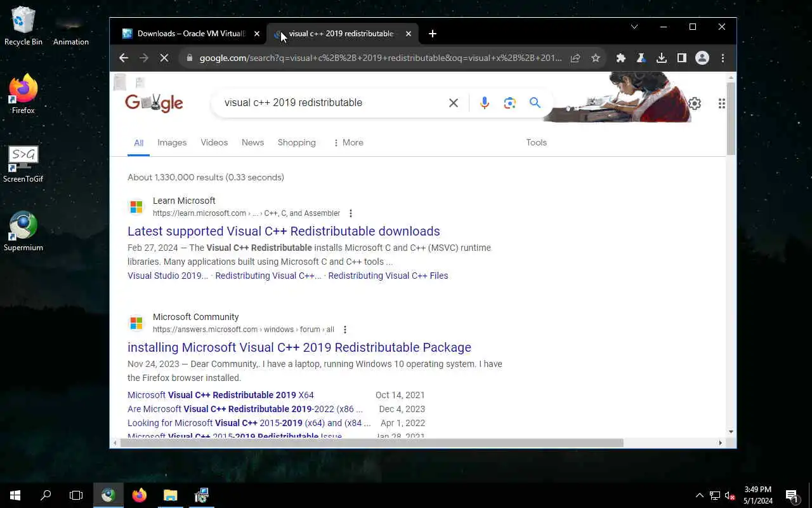Open the notification center
812x508 pixels.
coord(792,495)
